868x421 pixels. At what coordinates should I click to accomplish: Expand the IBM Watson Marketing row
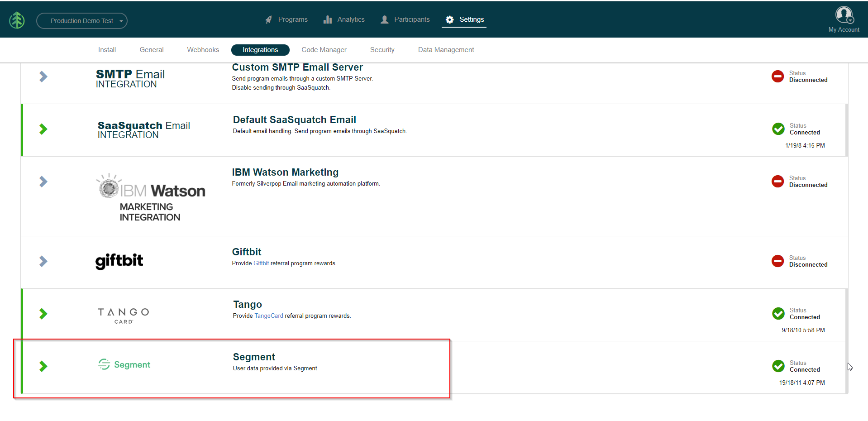click(x=43, y=182)
